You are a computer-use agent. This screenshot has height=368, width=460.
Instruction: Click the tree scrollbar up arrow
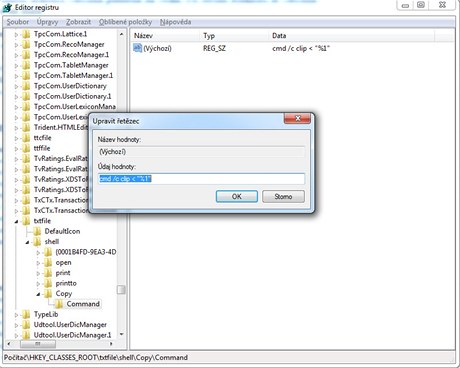pos(121,34)
